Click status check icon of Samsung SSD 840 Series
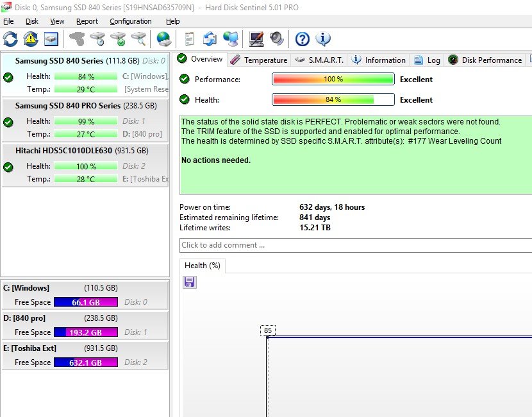532x417 pixels. pos(8,78)
